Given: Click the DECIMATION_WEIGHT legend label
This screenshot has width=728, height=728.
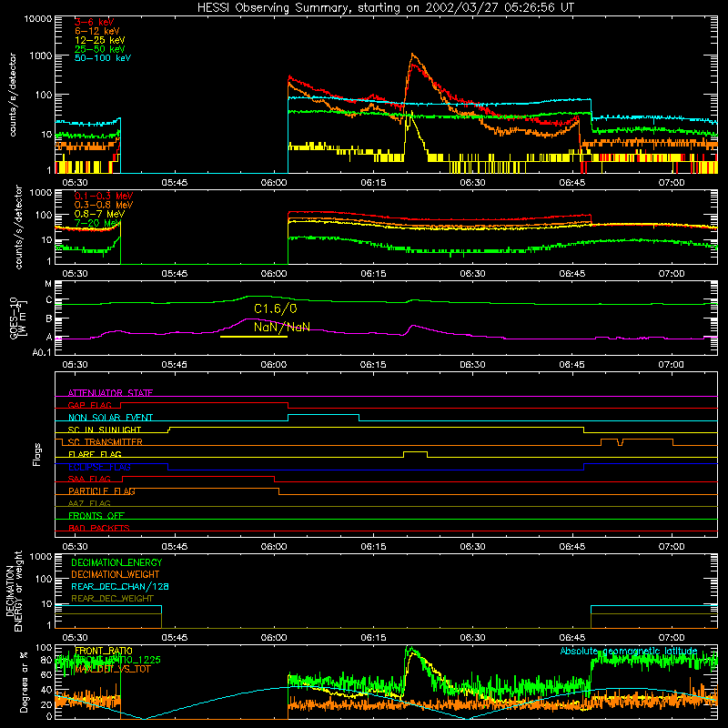Looking at the screenshot, I should [x=116, y=574].
